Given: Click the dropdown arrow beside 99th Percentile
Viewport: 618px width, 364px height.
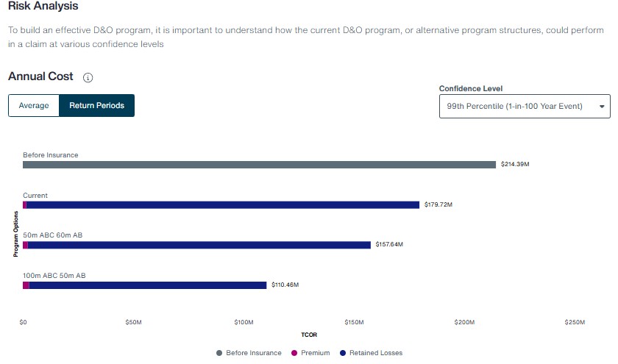Looking at the screenshot, I should pyautogui.click(x=602, y=107).
